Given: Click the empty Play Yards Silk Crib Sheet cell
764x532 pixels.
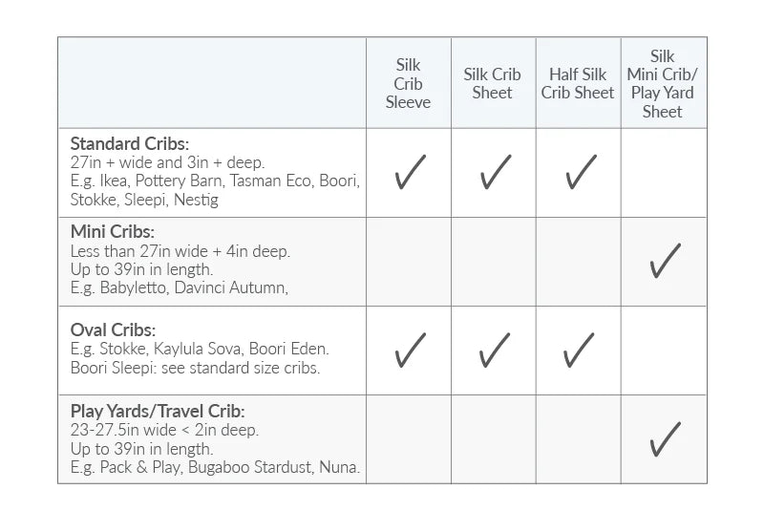Looking at the screenshot, I should click(x=494, y=439).
